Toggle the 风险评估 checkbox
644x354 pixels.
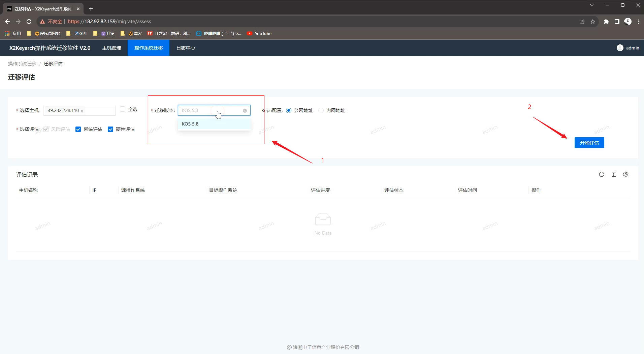(46, 129)
